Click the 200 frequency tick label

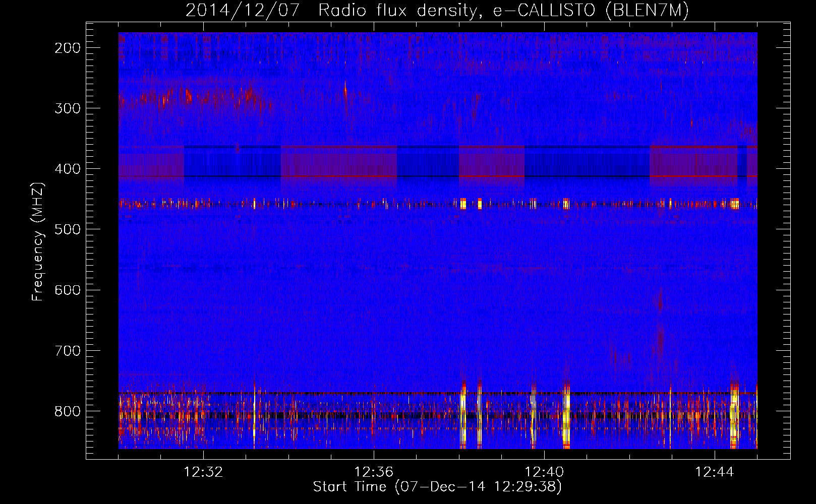[68, 48]
